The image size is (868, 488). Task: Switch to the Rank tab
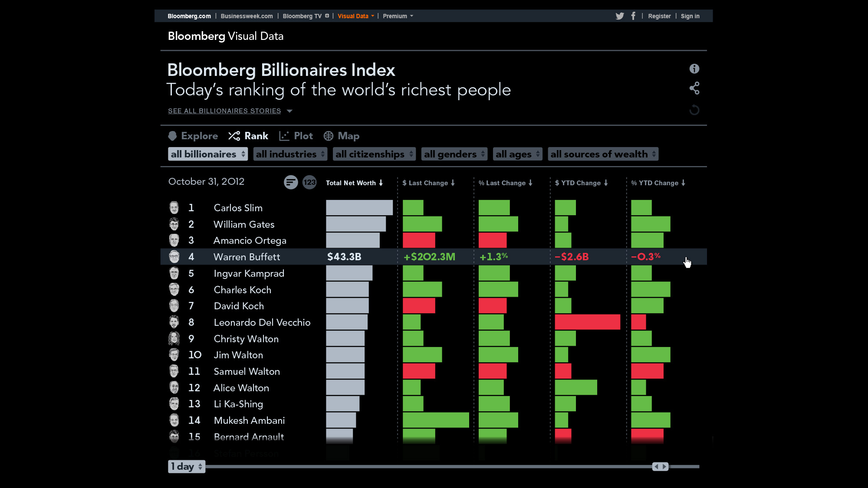click(248, 136)
